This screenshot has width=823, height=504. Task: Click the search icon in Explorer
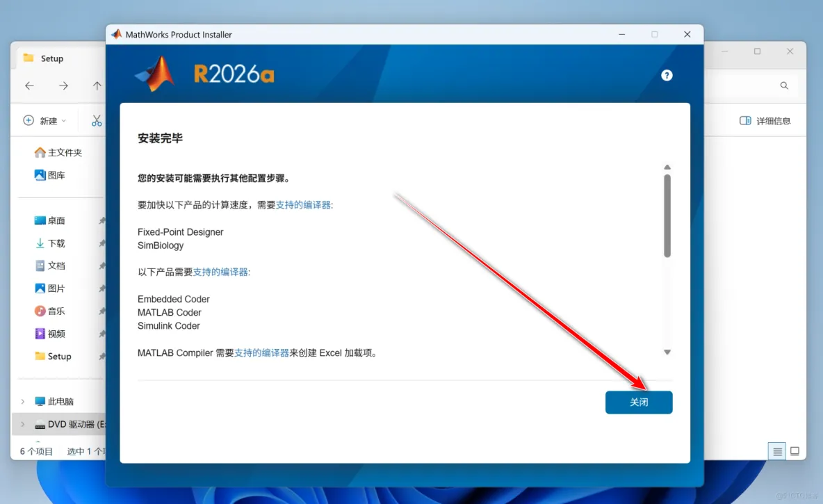784,86
